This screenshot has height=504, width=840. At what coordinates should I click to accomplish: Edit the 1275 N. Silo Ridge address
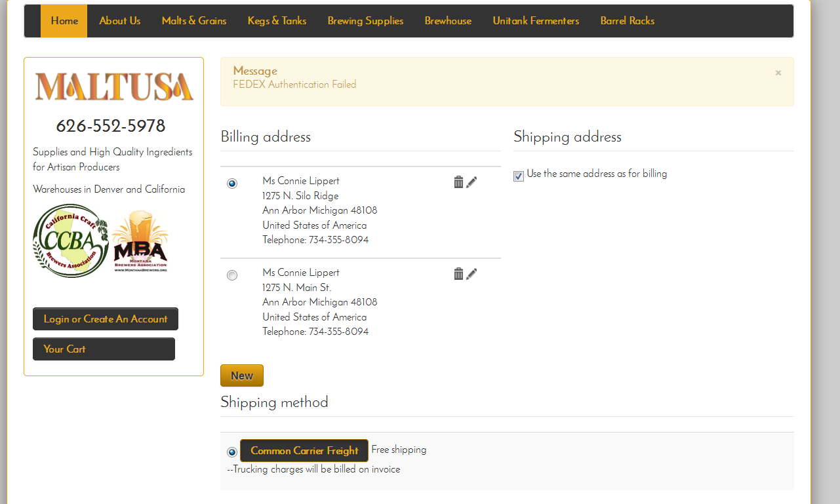coord(471,182)
